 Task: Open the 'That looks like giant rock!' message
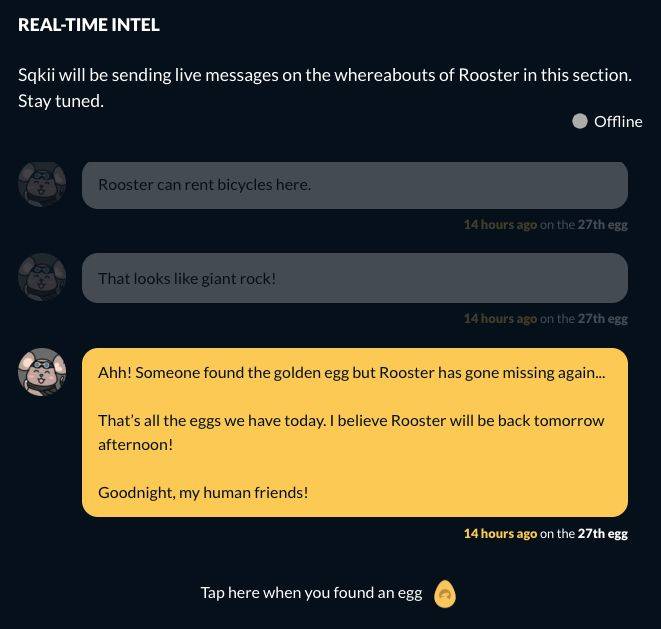[x=355, y=278]
